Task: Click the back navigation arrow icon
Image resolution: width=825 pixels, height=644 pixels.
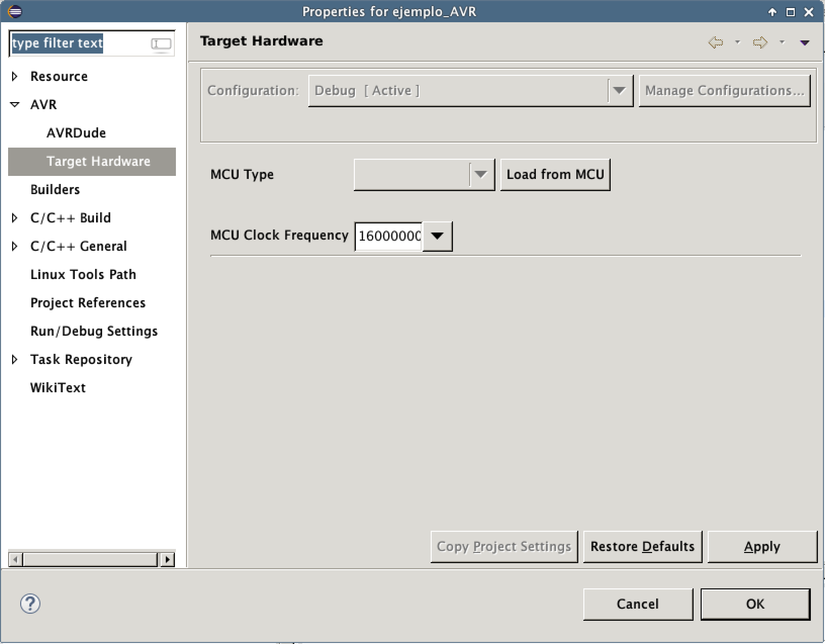Action: click(x=715, y=42)
